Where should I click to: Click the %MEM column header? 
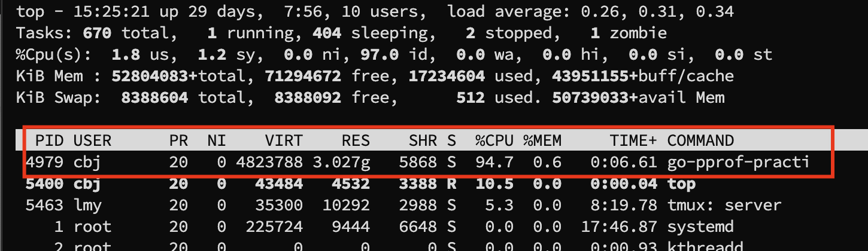[542, 140]
